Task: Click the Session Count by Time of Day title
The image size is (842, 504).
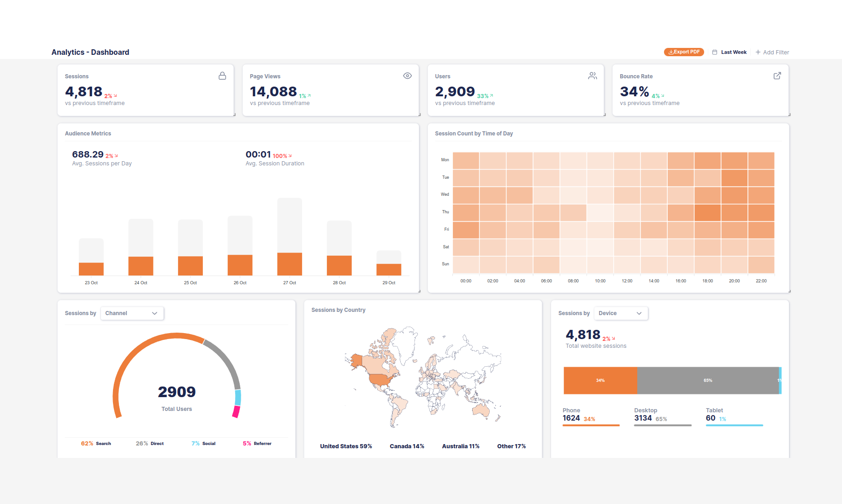Action: (x=474, y=134)
